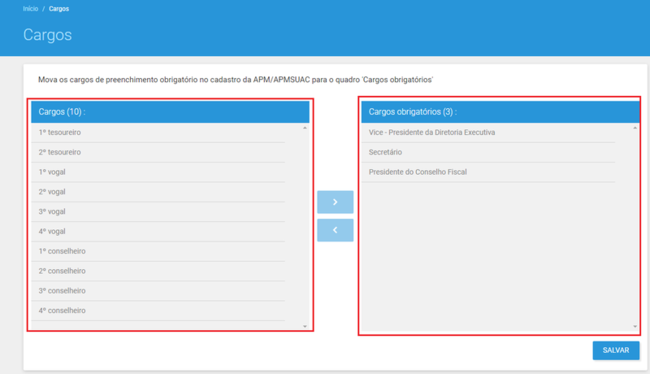Screen dimensions: 650x374
Task: Click the move-right arrow button
Action: coord(335,202)
